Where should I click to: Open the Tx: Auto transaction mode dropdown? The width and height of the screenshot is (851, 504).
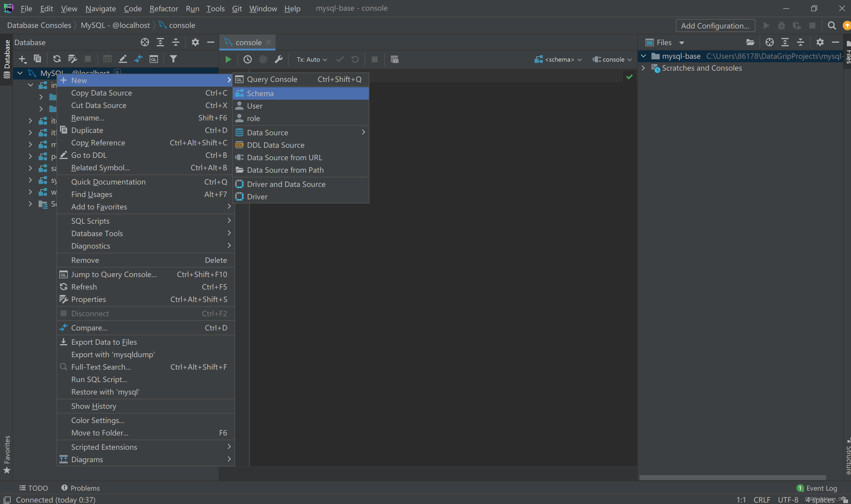click(311, 59)
